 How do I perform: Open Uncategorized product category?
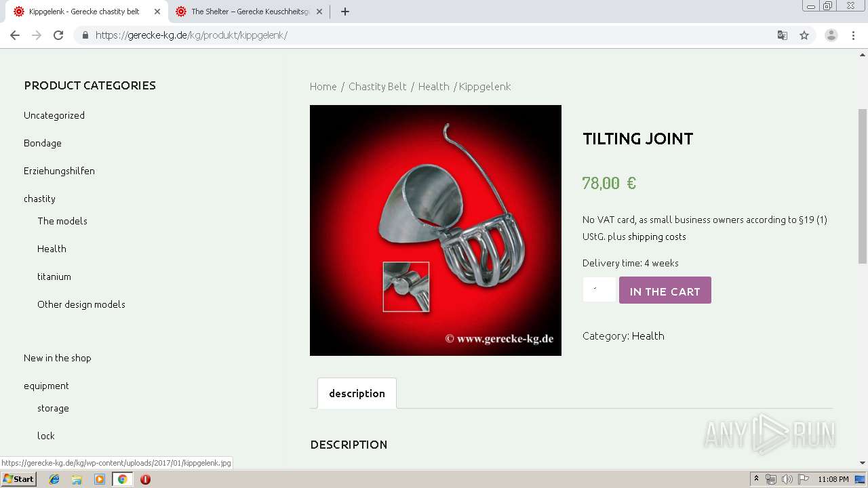(x=54, y=115)
